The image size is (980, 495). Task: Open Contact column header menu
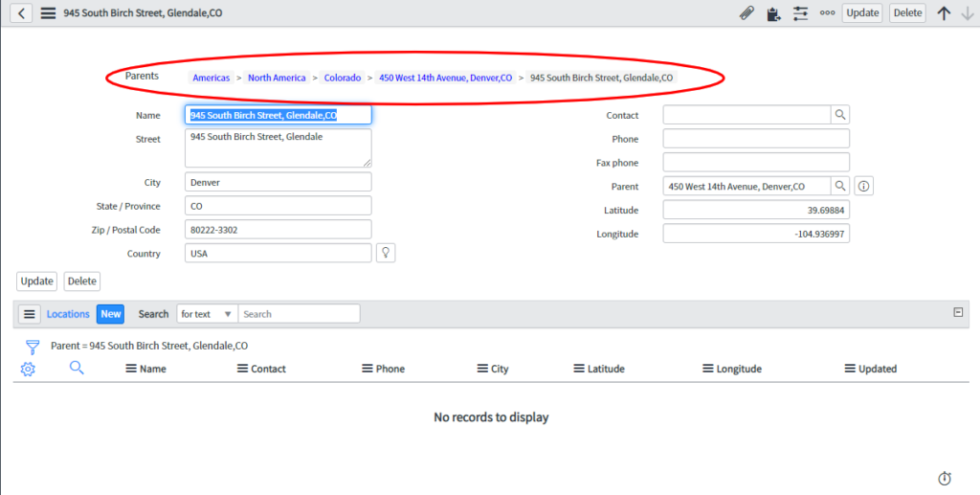[242, 369]
